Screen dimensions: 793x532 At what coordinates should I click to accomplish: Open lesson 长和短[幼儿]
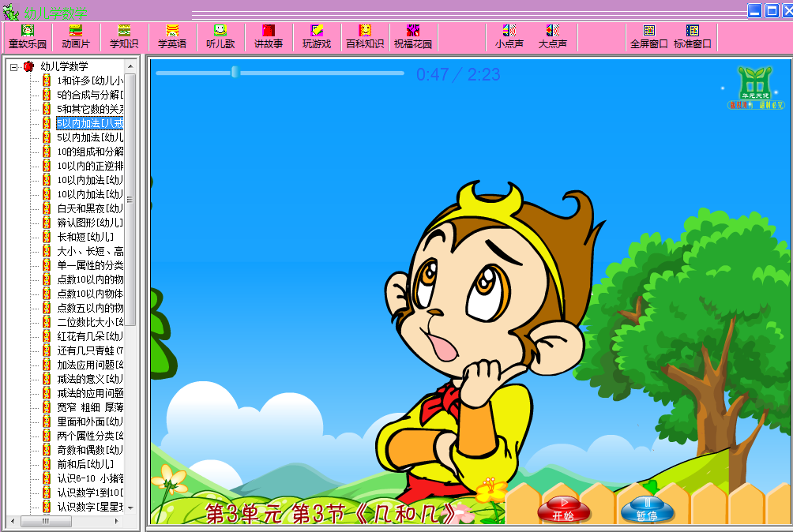click(85, 237)
